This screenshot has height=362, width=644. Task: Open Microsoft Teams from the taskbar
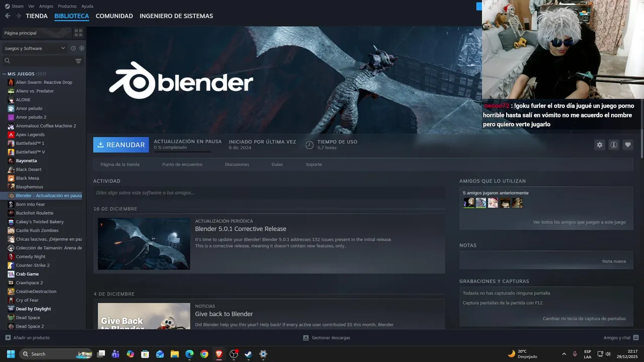click(x=116, y=354)
